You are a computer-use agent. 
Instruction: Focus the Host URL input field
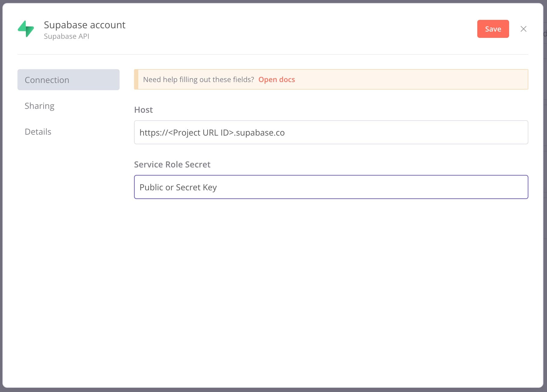click(331, 132)
